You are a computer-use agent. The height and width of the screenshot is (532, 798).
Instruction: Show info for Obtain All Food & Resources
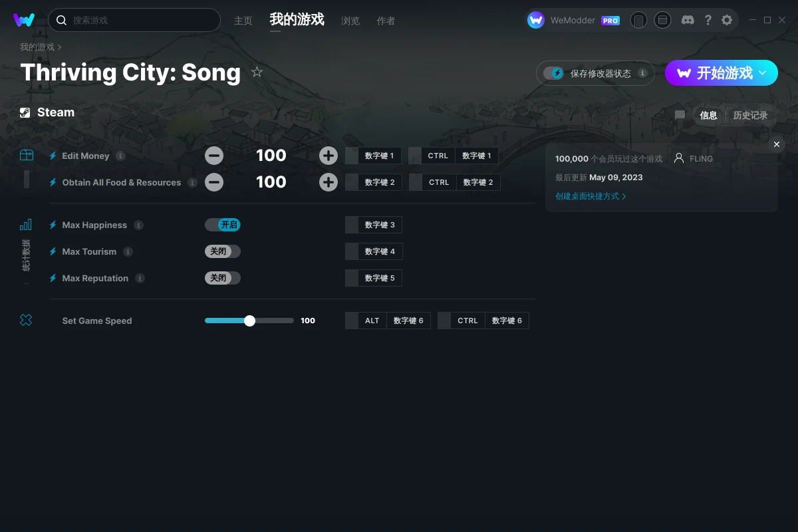[x=192, y=182]
